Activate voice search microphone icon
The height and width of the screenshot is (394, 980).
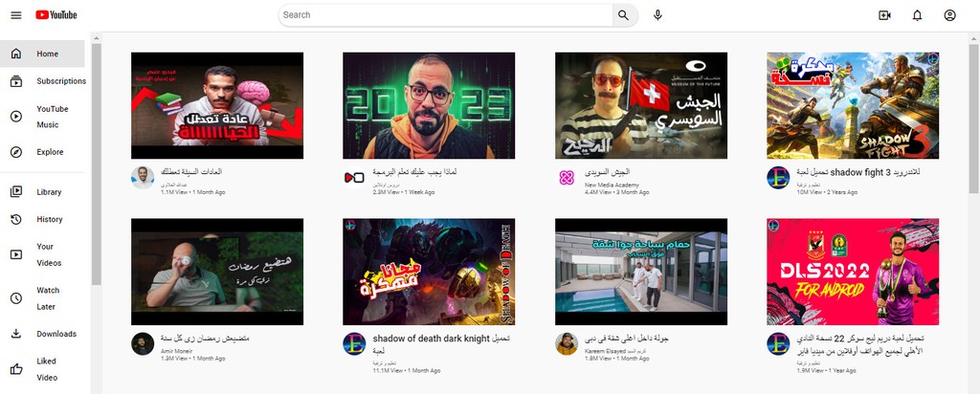point(657,15)
